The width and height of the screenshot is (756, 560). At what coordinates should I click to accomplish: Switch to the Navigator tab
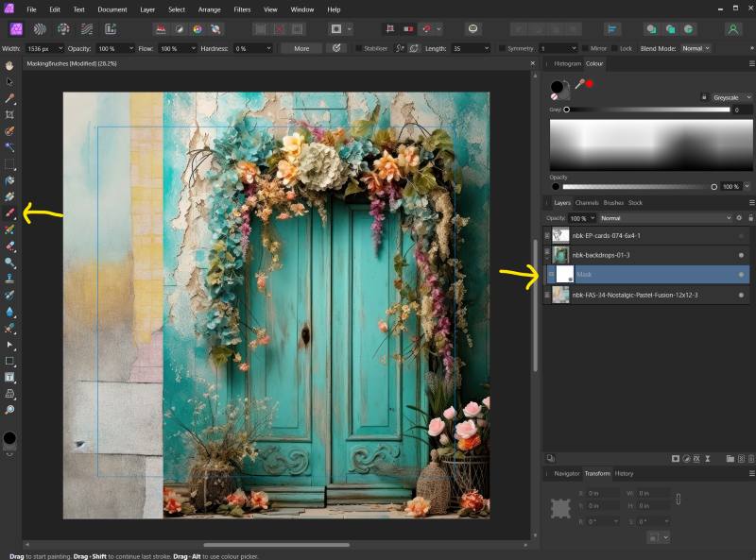(566, 474)
